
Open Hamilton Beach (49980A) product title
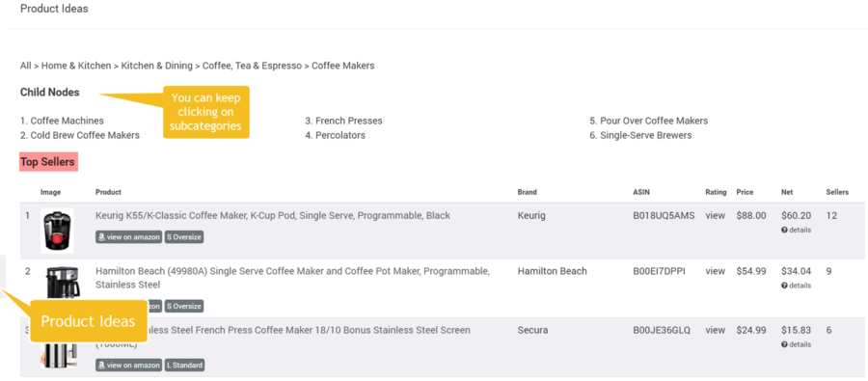(292, 278)
